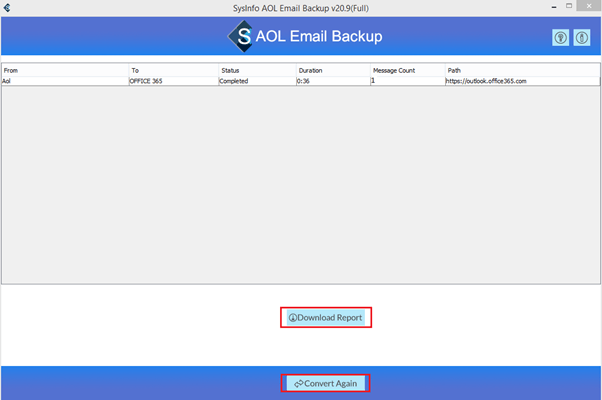The height and width of the screenshot is (400, 602).
Task: Click the SysInfo S logo
Action: (241, 36)
